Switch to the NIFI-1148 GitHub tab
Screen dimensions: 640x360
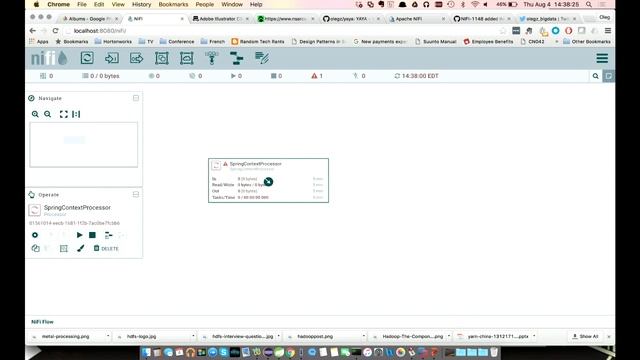pyautogui.click(x=482, y=19)
